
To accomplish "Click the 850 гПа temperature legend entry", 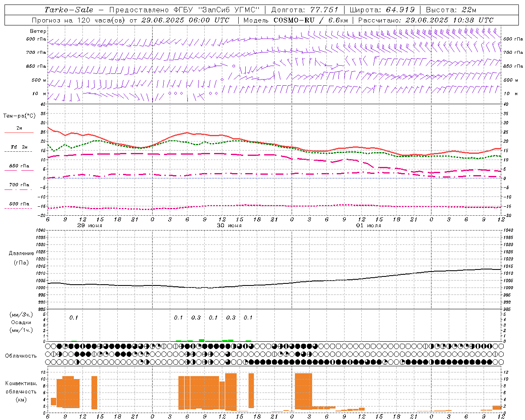I will (x=19, y=167).
